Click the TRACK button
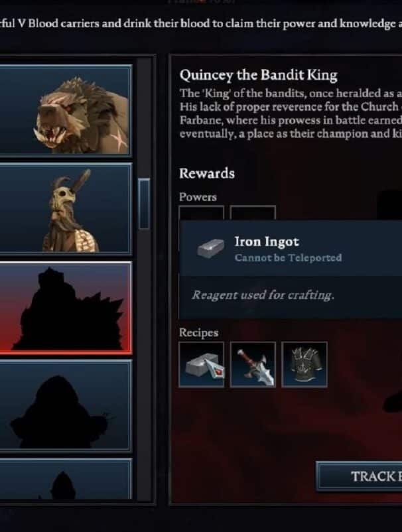Viewport: 402px width, 532px height. click(360, 476)
